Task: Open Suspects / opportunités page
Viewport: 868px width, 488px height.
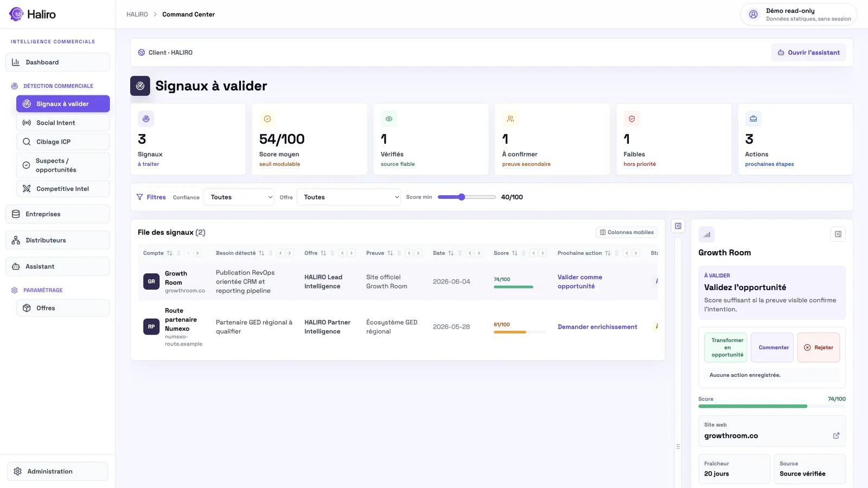Action: coord(63,165)
